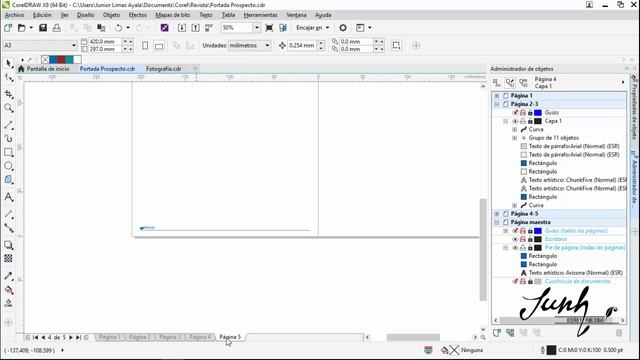This screenshot has width=640, height=360.
Task: Open the Mapas de bits menu
Action: click(173, 15)
